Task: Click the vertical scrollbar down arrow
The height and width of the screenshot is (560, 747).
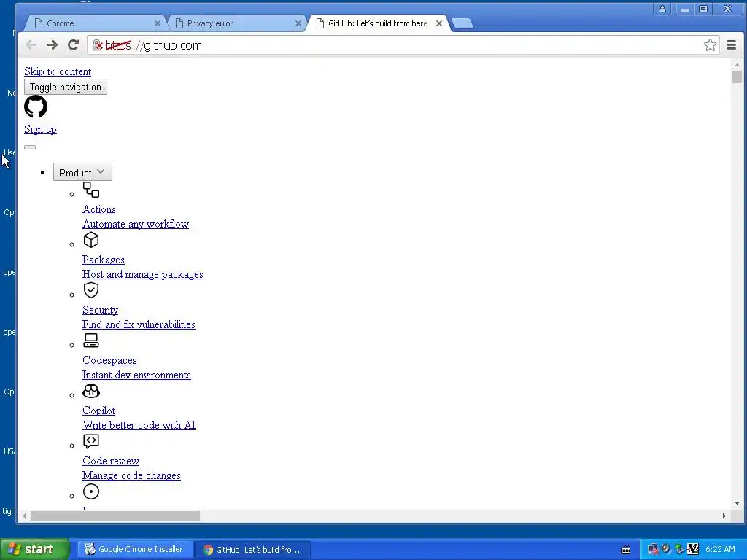Action: click(x=737, y=503)
